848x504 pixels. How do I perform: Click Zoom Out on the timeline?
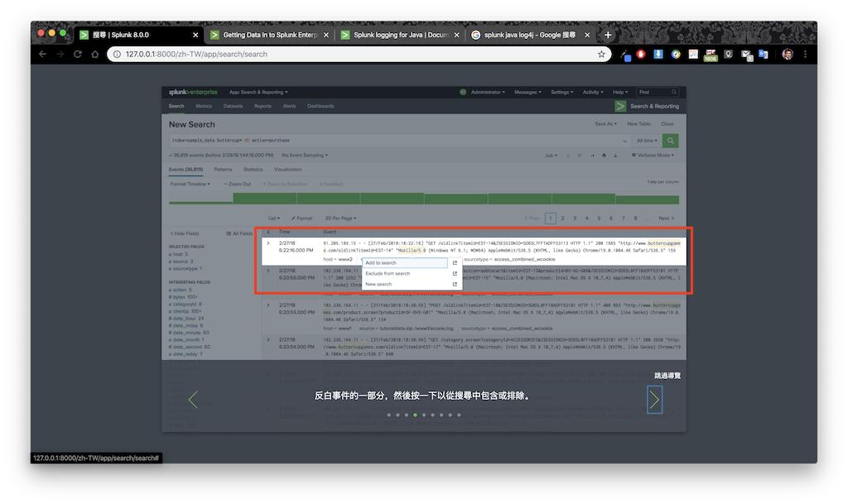pos(238,185)
